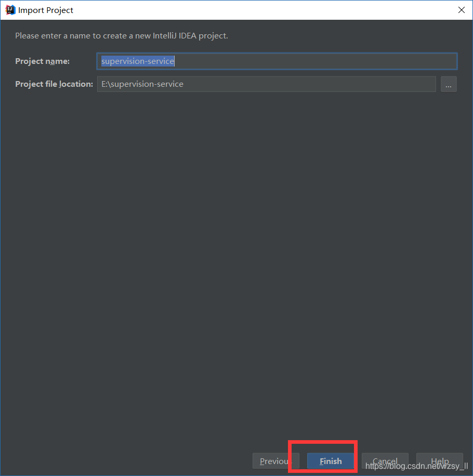Open Help for the import dialog
Image resolution: width=473 pixels, height=476 pixels.
tap(439, 461)
